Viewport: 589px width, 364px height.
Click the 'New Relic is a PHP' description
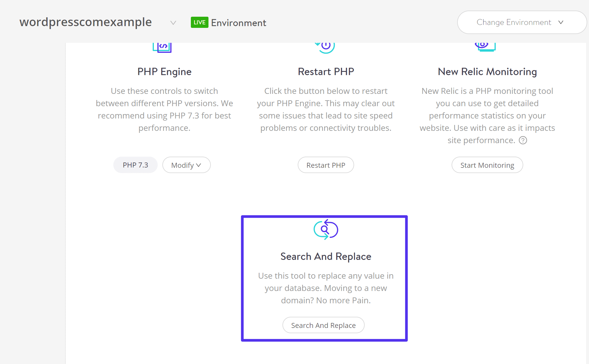point(487,116)
